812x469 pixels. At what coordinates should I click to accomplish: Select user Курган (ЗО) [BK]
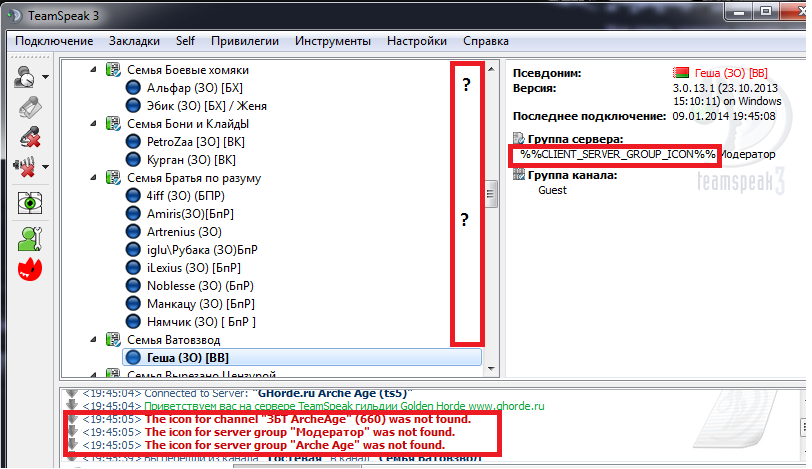[191, 159]
